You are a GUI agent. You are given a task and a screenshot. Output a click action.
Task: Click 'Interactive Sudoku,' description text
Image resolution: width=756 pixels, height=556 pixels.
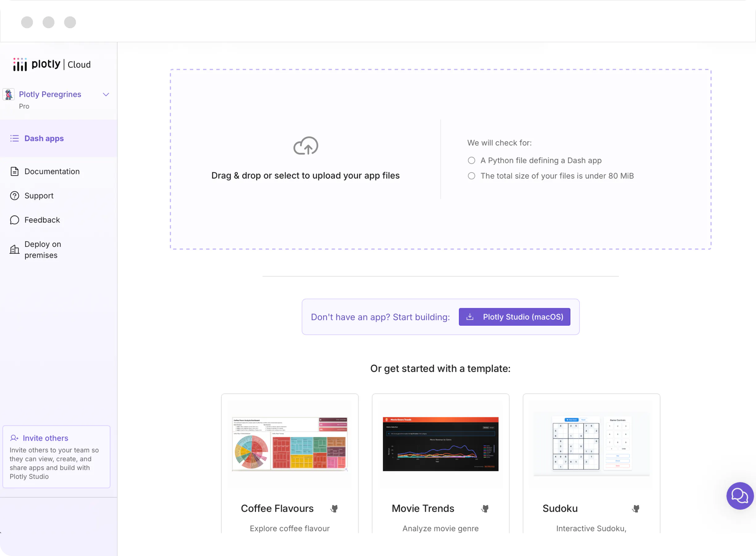(x=591, y=528)
